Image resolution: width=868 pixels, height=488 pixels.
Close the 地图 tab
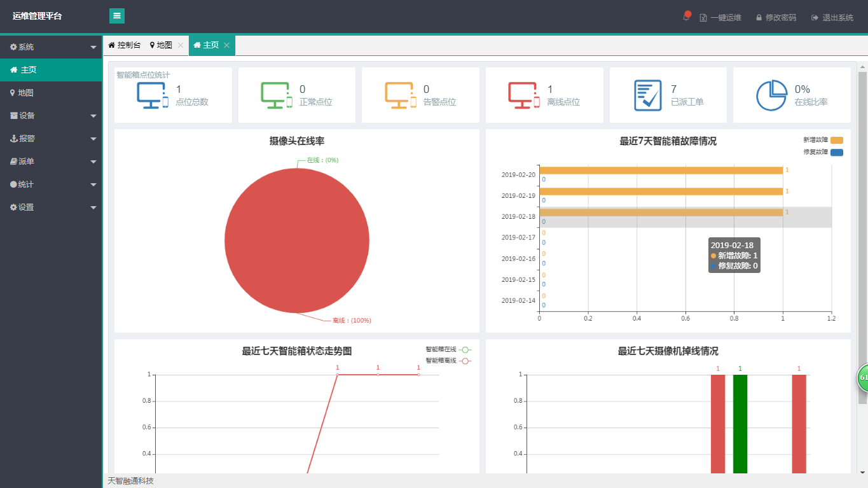point(181,45)
